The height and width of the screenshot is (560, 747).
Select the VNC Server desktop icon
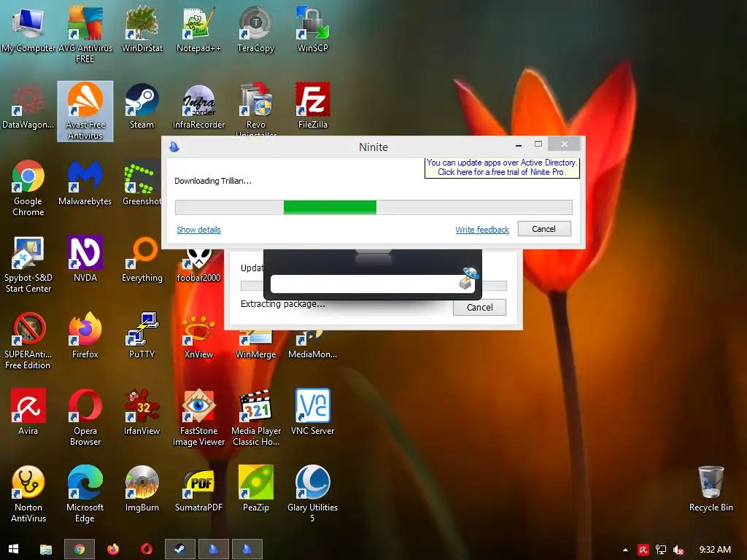312,413
